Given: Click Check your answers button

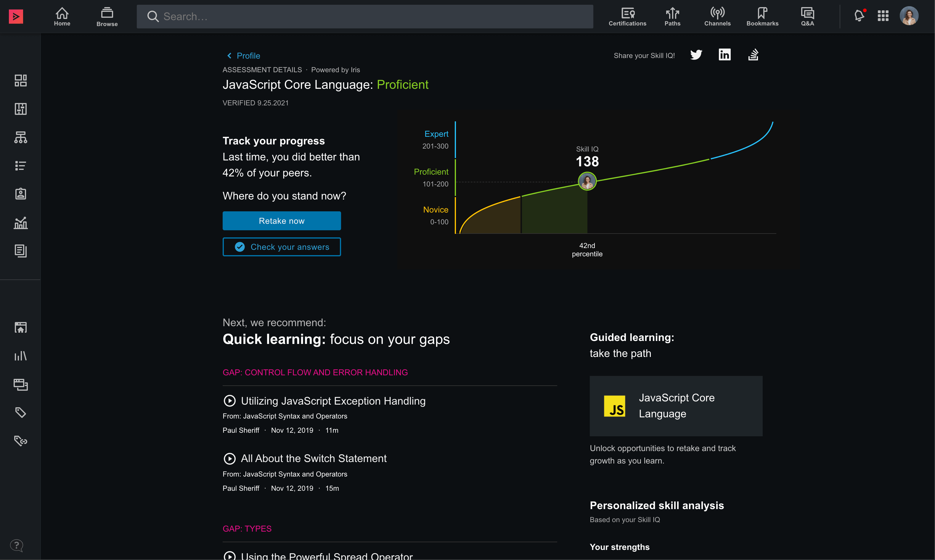Looking at the screenshot, I should [x=282, y=247].
